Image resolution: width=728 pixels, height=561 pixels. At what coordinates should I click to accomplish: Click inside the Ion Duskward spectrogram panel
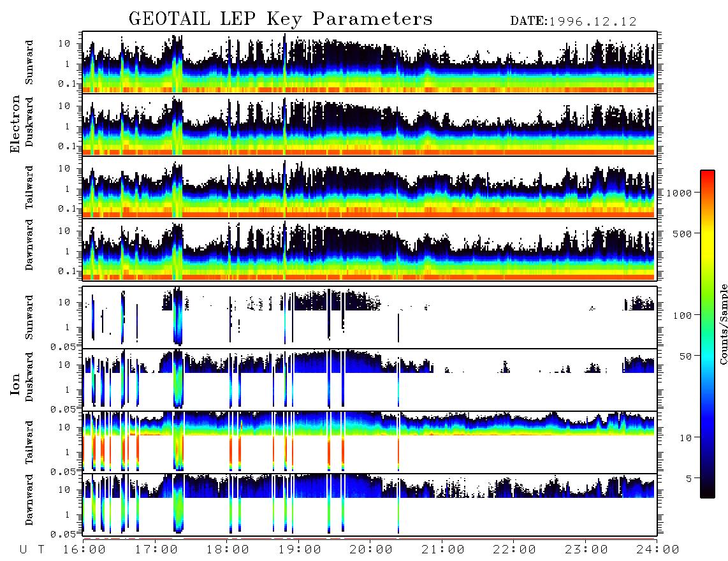point(370,379)
